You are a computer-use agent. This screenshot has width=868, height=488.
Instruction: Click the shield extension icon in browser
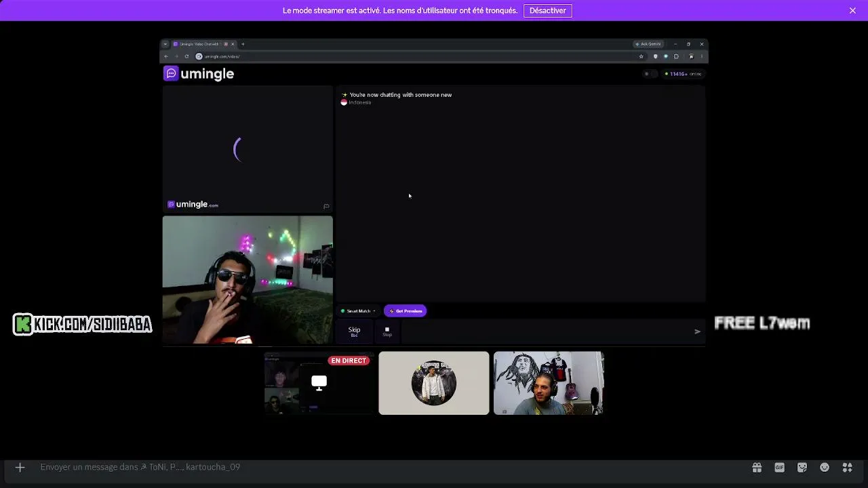click(x=655, y=56)
